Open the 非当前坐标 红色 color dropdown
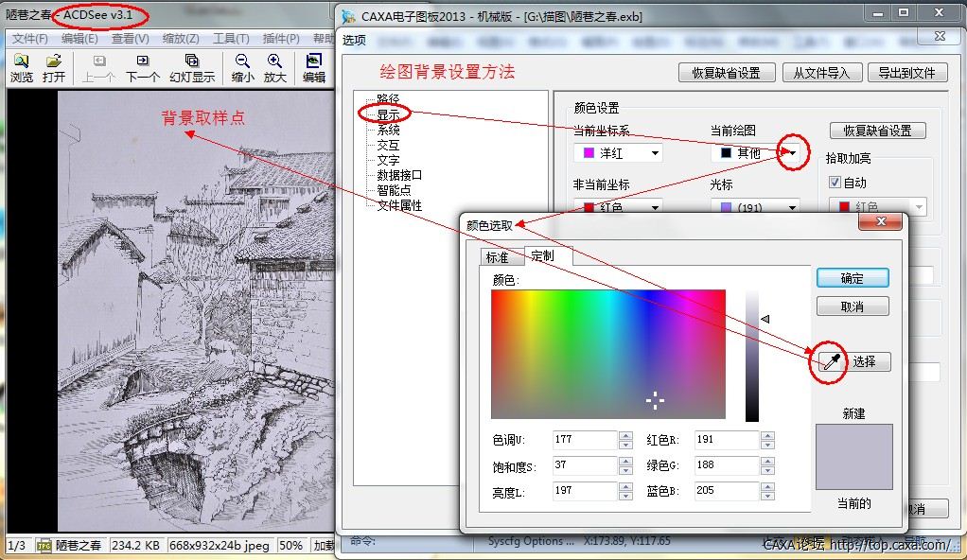Screen dimensions: 967x560 click(x=655, y=207)
